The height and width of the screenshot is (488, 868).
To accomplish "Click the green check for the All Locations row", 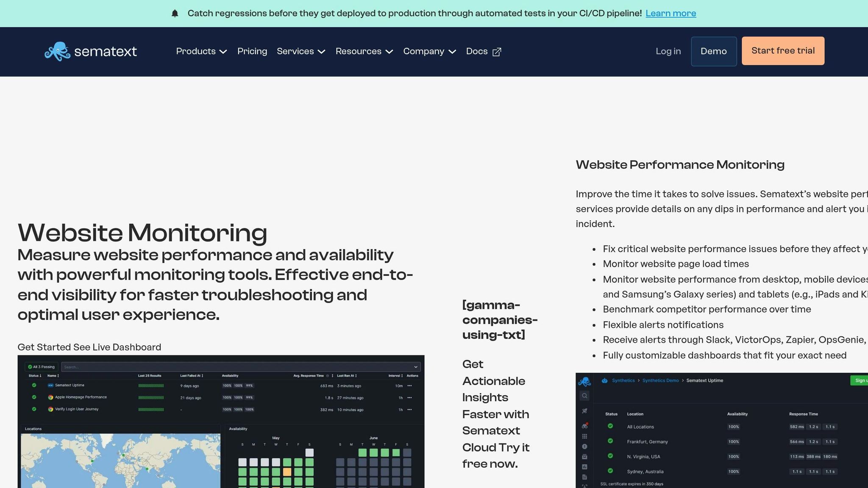I will click(x=610, y=426).
